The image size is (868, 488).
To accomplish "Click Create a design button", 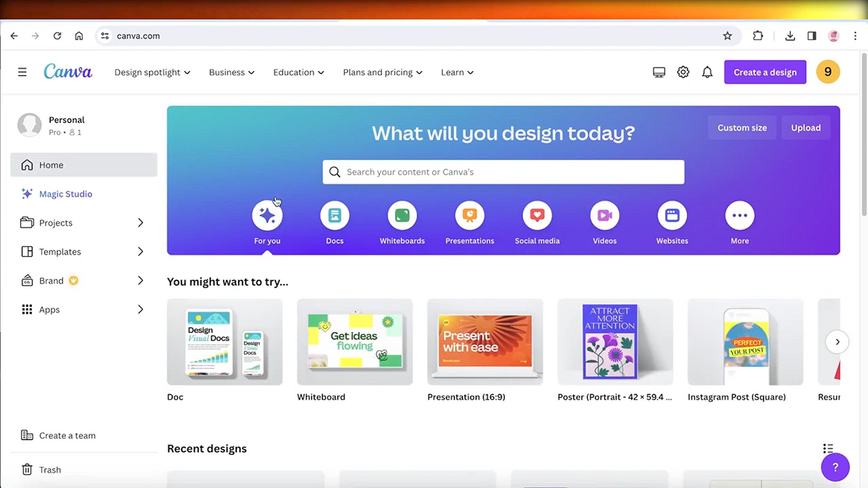I will click(x=765, y=72).
